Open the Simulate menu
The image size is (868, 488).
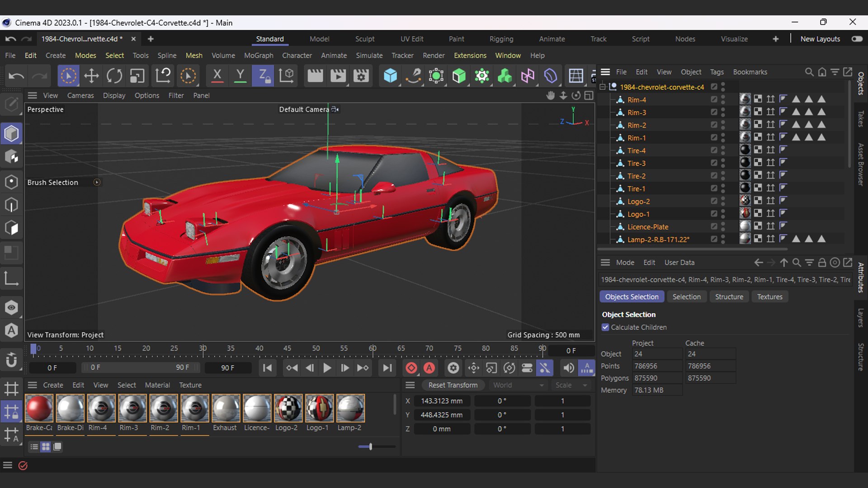[x=369, y=55]
